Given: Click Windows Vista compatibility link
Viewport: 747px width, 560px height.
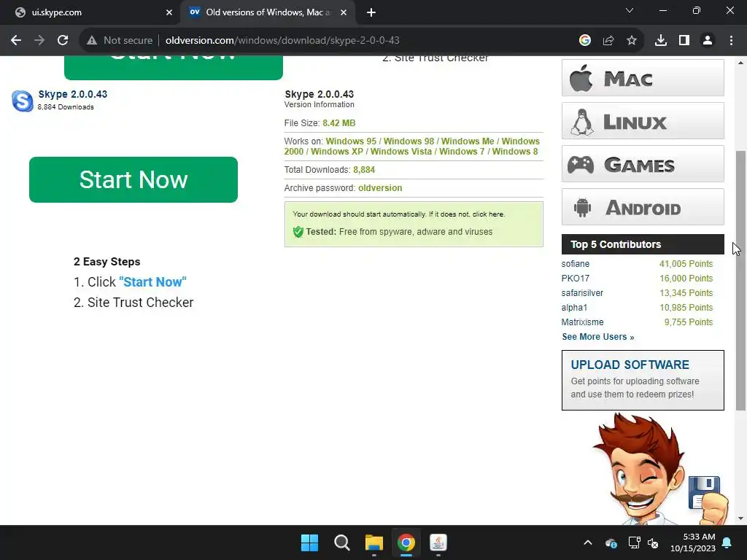Looking at the screenshot, I should 401,152.
